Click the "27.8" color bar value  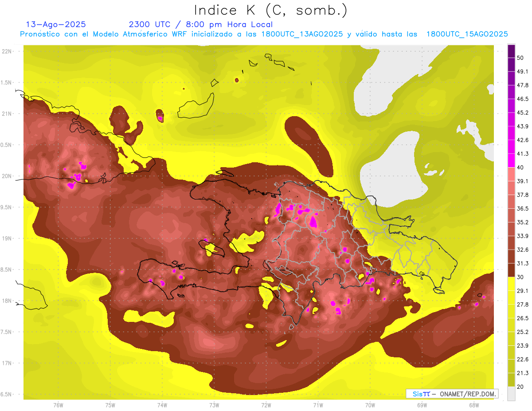[x=523, y=304]
